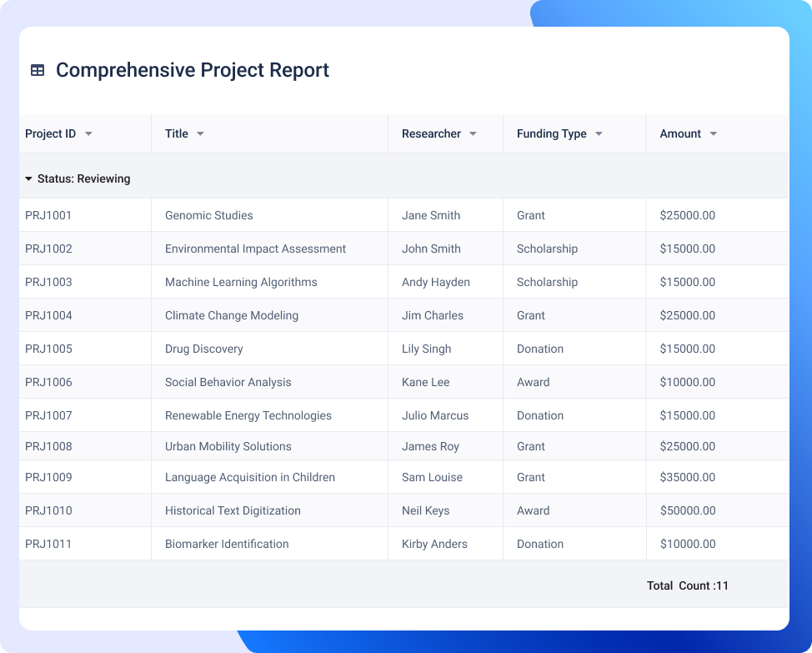Select cell PRJ1005
This screenshot has width=812, height=653.
click(x=48, y=349)
